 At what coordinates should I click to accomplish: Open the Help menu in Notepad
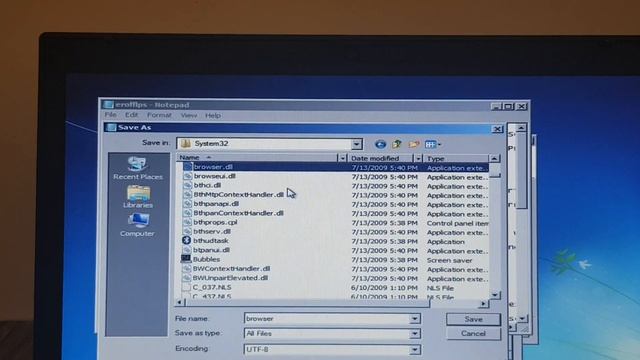(213, 116)
